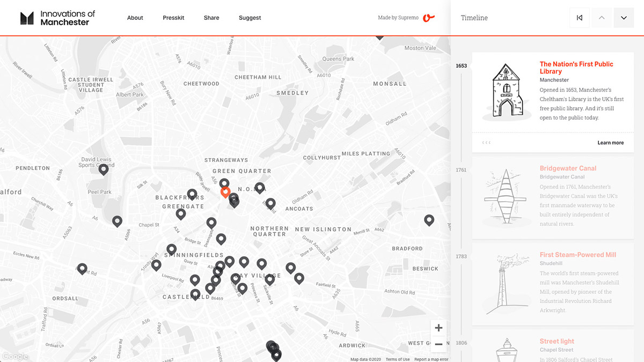Open the First Steam-Powered Mill card title
The width and height of the screenshot is (644, 362).
click(x=577, y=255)
